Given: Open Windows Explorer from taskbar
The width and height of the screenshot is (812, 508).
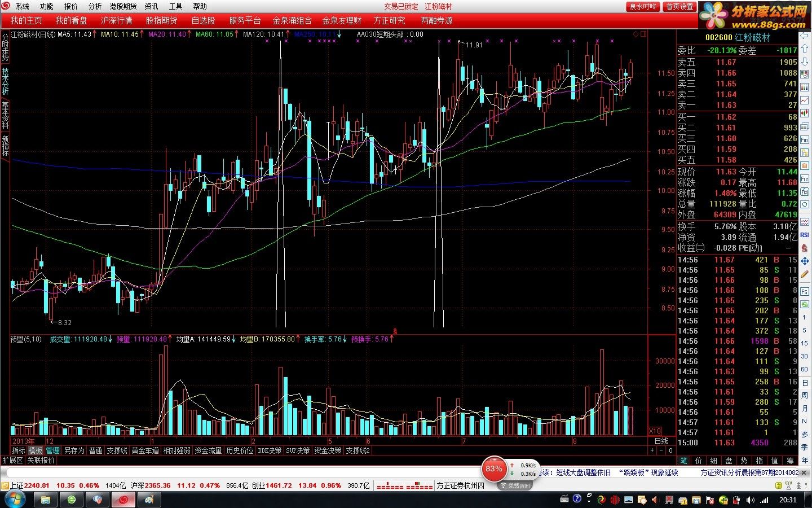Looking at the screenshot, I should click(46, 500).
